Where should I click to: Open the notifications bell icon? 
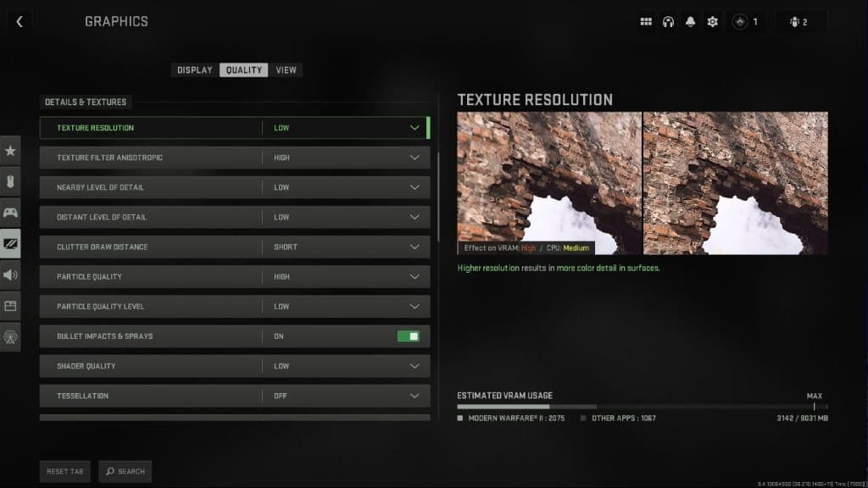pyautogui.click(x=690, y=22)
